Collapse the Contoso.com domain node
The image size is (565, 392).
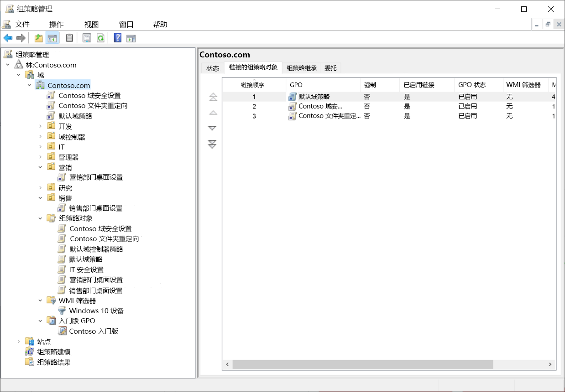30,85
